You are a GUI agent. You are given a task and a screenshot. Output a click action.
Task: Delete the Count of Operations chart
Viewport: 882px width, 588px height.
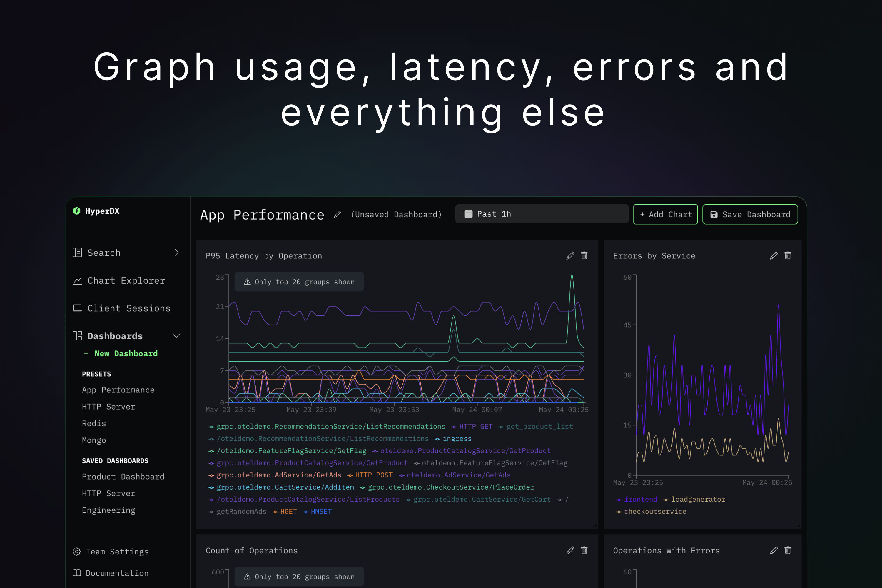[x=584, y=550]
